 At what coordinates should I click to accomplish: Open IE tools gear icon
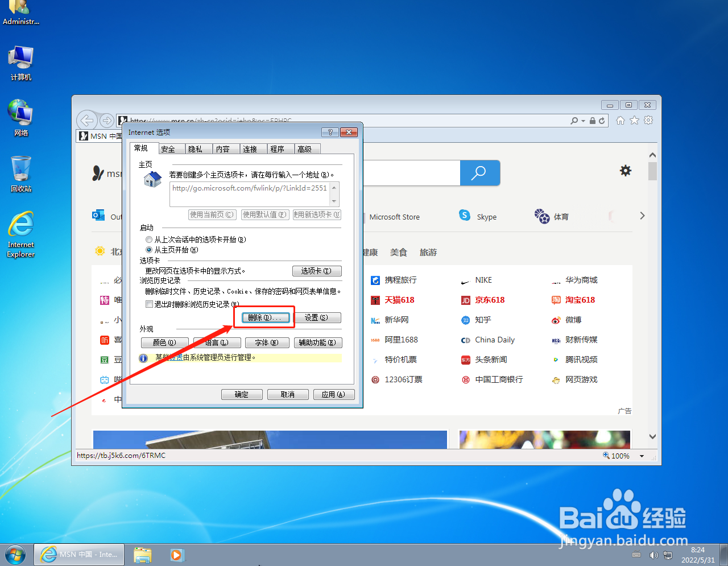[x=648, y=120]
